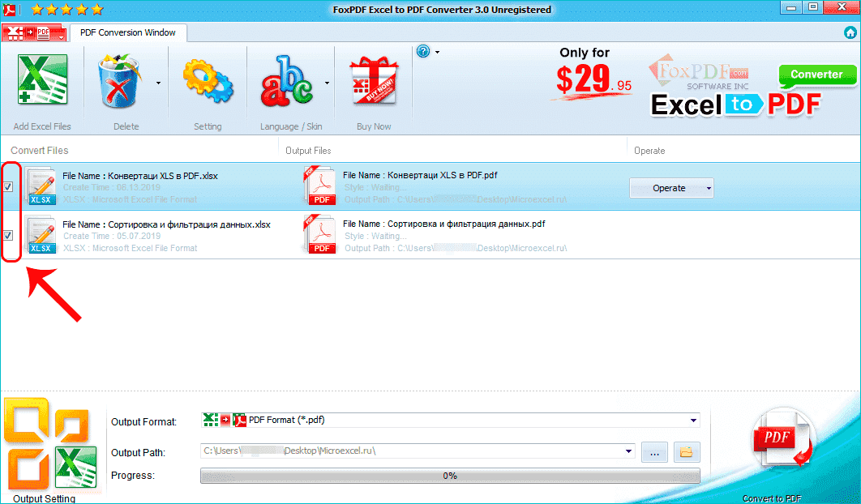The height and width of the screenshot is (504, 861).
Task: Click the Output Setting Office logo icon
Action: [50, 443]
